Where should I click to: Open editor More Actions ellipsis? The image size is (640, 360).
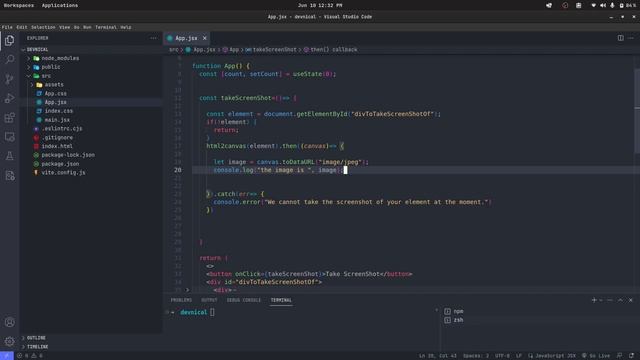click(631, 38)
